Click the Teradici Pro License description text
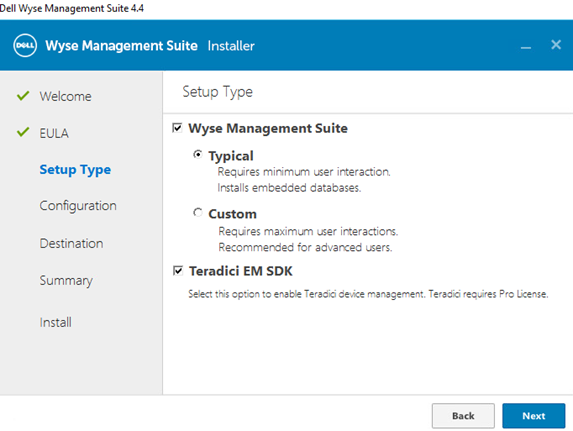This screenshot has width=573, height=431. 368,294
